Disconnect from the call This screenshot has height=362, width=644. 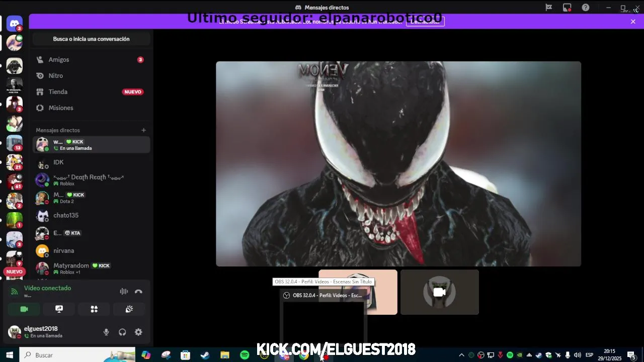(x=138, y=292)
